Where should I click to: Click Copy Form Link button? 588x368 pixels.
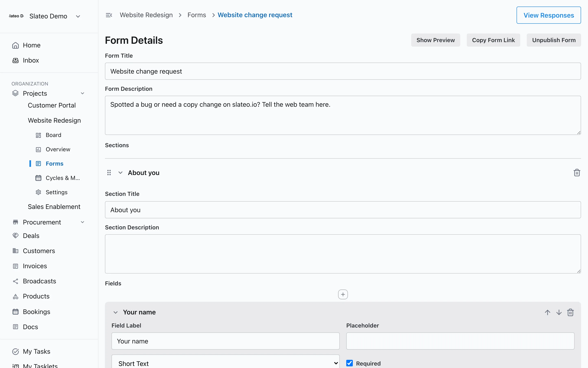493,40
